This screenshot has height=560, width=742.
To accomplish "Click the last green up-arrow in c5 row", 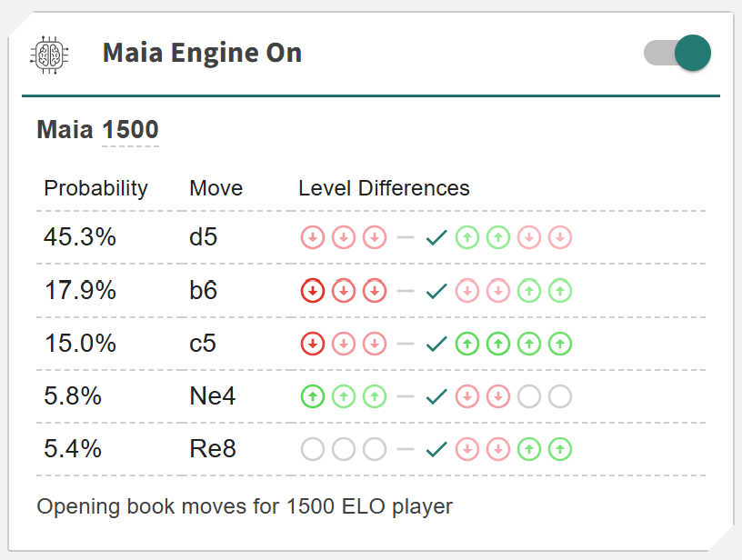I will coord(561,344).
